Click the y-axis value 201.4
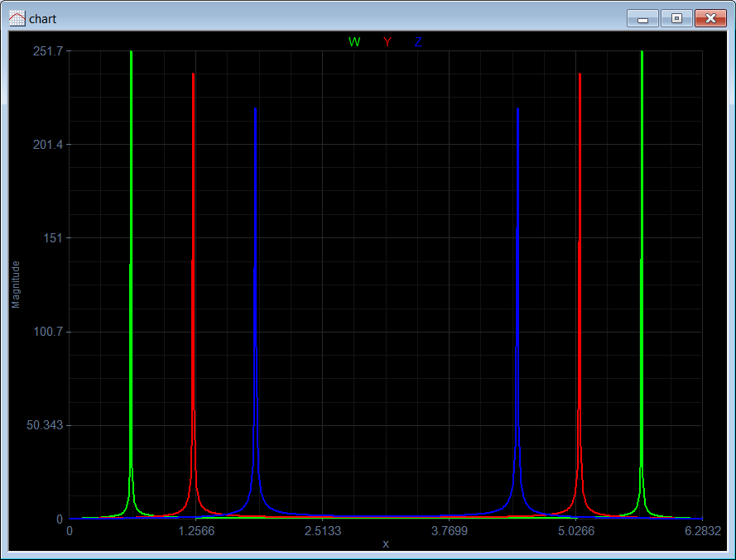Screen dimensions: 736x560 click(48, 145)
